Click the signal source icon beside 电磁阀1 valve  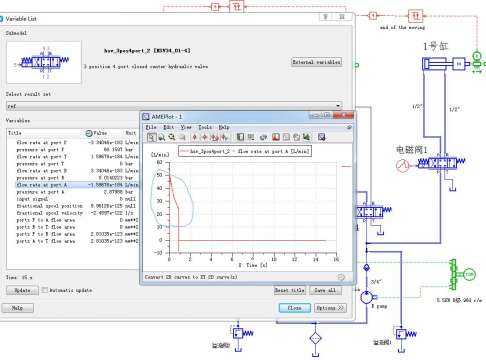402,166
